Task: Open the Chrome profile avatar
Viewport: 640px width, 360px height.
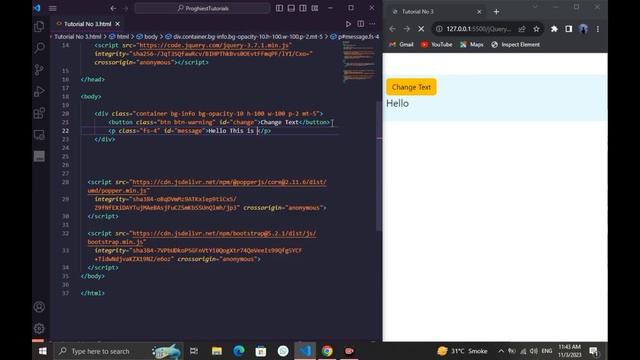Action: pos(583,29)
